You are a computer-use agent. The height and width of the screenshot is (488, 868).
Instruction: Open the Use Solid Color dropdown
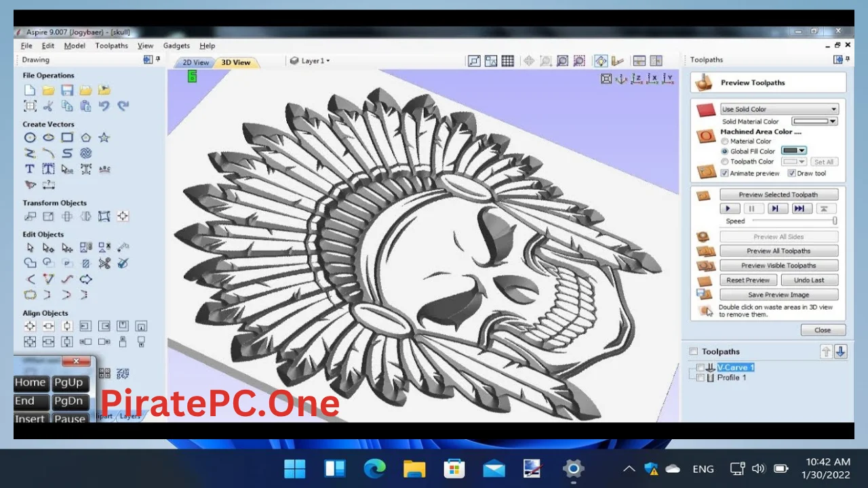coord(779,109)
